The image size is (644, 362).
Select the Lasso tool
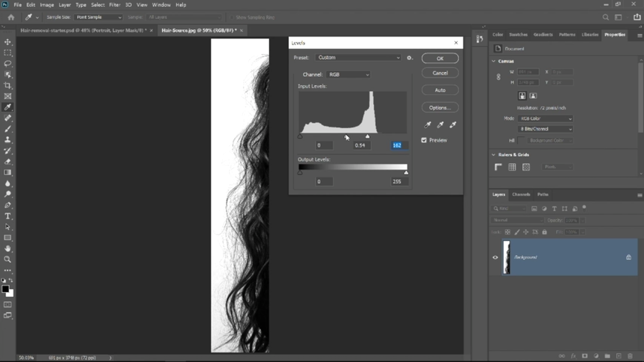8,64
